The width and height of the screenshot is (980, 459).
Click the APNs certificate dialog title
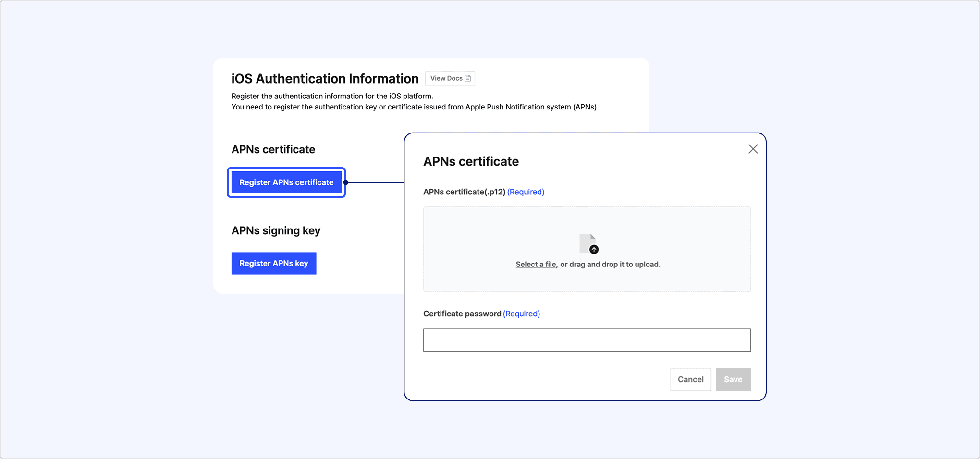471,162
